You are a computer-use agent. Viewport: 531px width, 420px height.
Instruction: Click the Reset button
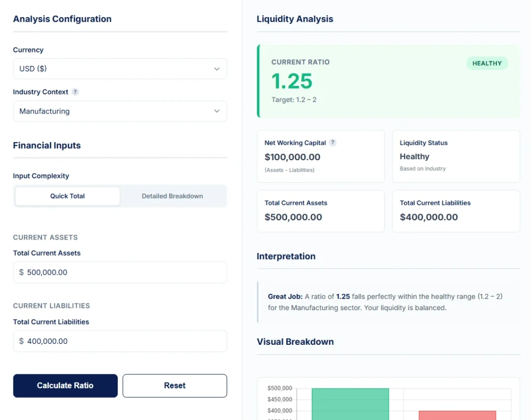(x=174, y=385)
